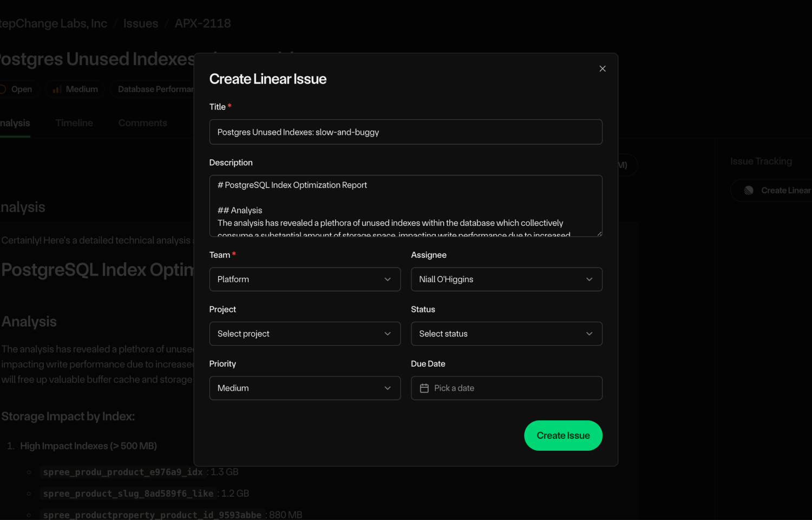Open the Assignee dropdown showing Niall O'Higgins
Screen dimensions: 812x520
click(x=507, y=279)
